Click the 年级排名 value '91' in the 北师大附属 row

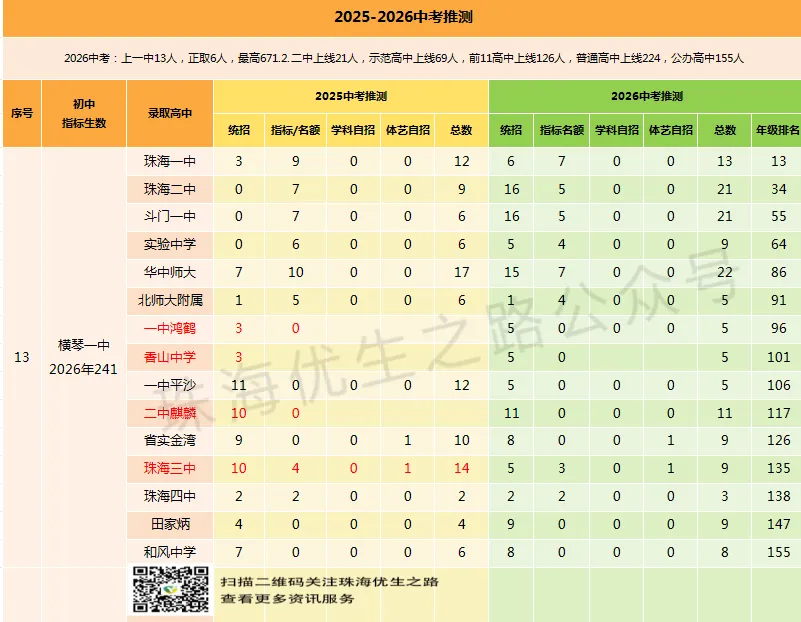779,300
